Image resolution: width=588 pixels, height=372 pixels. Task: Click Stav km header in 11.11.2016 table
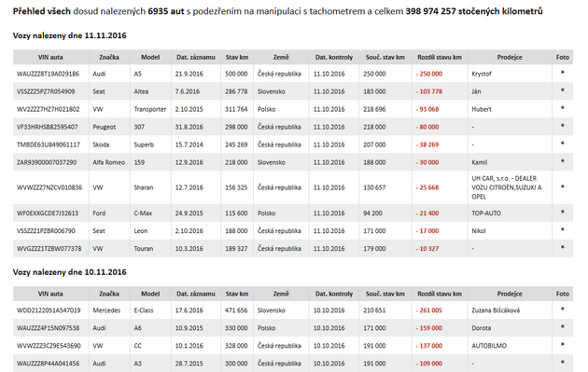click(x=237, y=57)
